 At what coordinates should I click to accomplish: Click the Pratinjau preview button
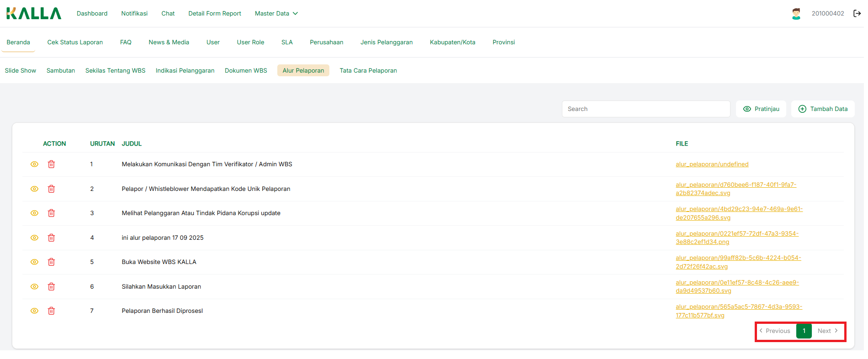pos(761,109)
